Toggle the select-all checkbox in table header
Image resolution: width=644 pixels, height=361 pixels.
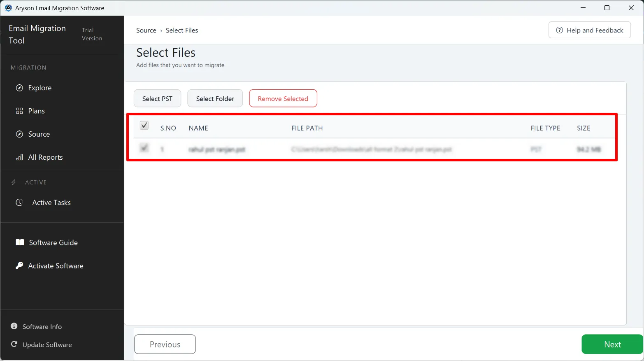(x=144, y=125)
